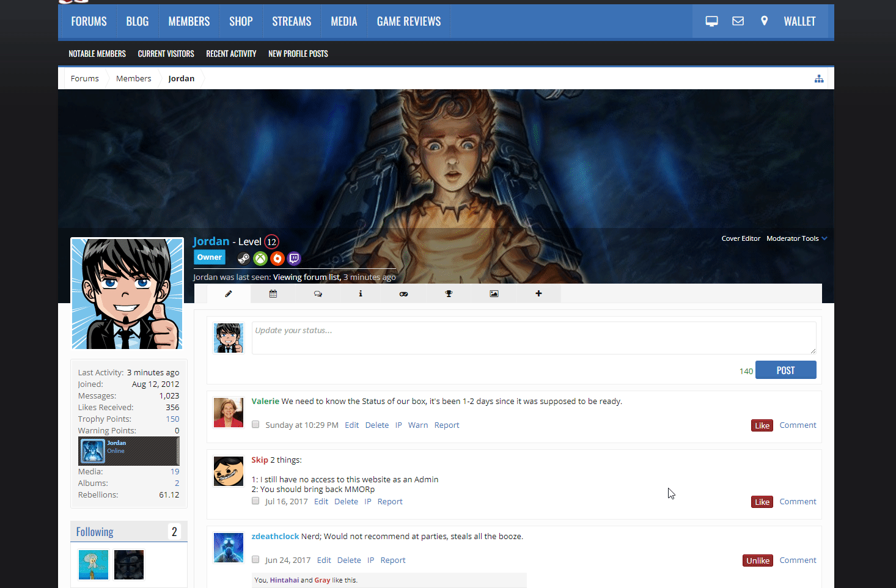Click IP on zdeathclock's post
The height and width of the screenshot is (588, 896).
coord(370,560)
